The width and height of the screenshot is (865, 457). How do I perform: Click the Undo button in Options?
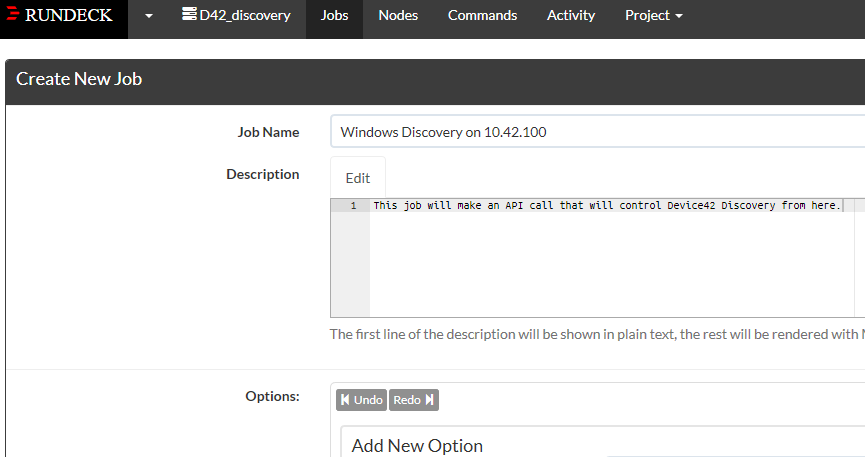click(x=361, y=400)
